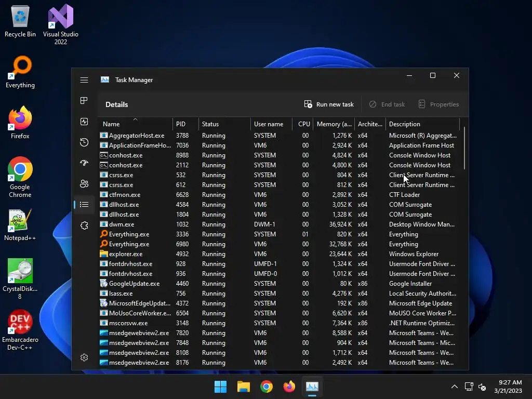This screenshot has width=532, height=399.
Task: Select the Details page icon in sidebar
Action: (x=84, y=204)
